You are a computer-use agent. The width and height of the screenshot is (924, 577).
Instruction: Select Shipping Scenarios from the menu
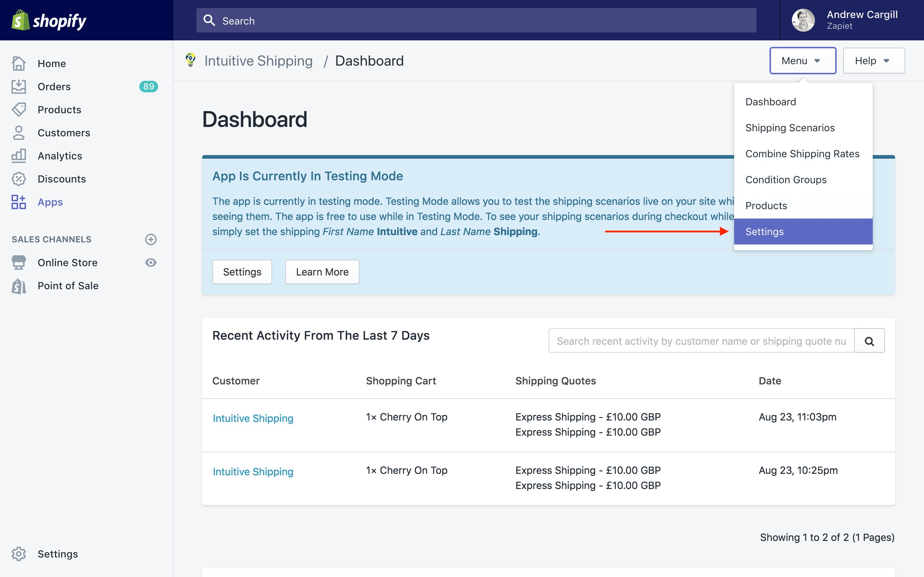[x=790, y=128]
